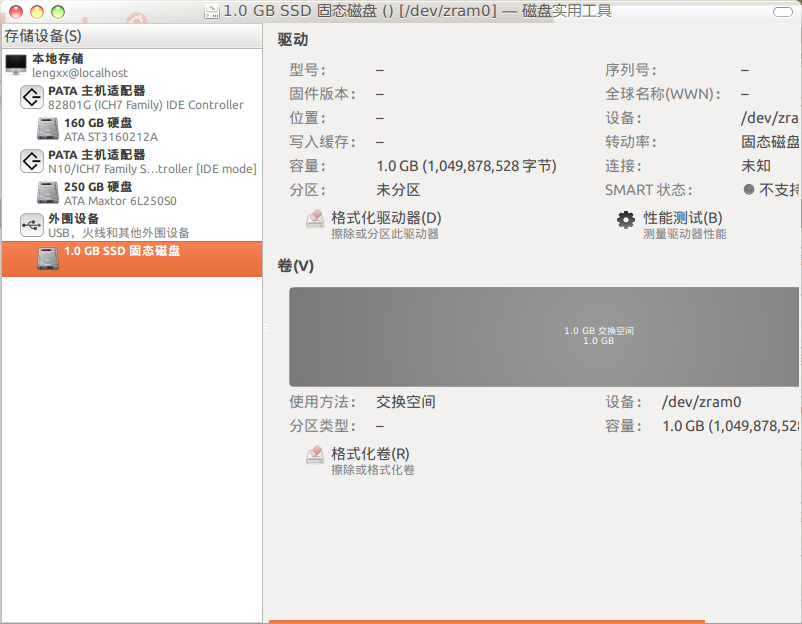Click the 转动率 label
The width and height of the screenshot is (802, 624).
tap(631, 142)
